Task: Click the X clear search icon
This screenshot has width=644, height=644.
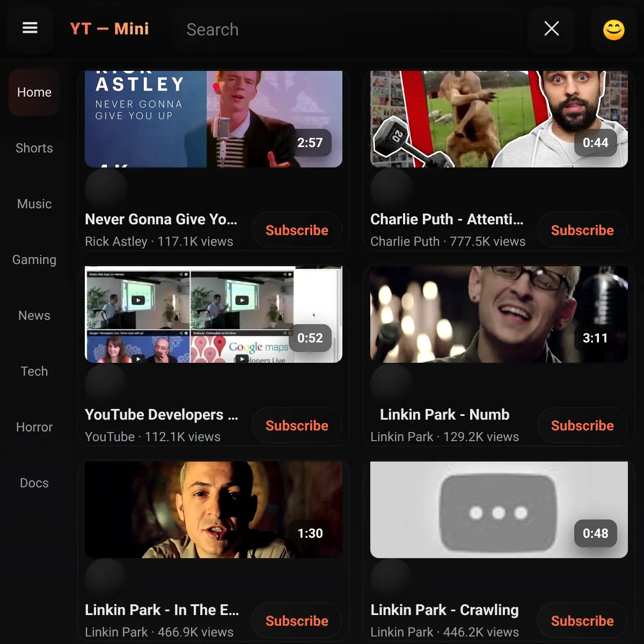Action: [552, 28]
